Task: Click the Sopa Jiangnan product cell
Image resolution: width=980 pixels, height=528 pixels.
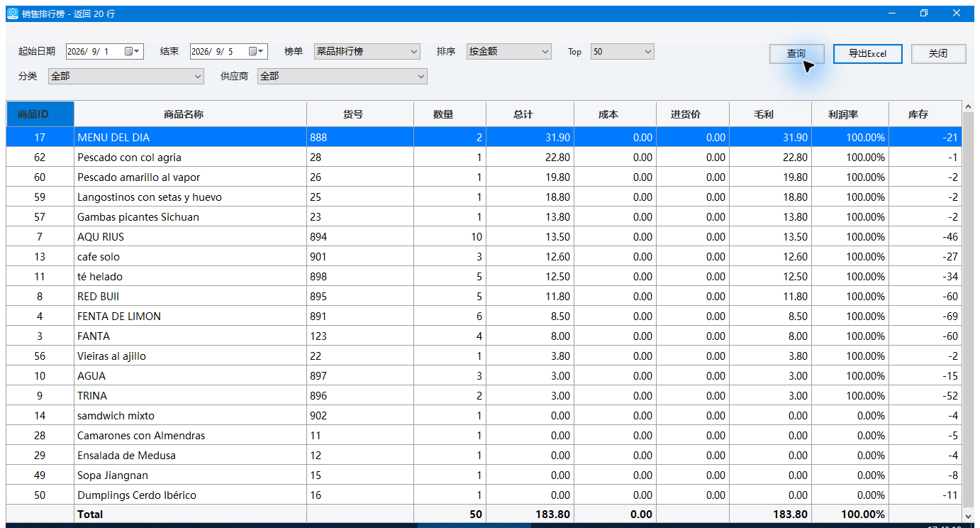Action: coord(190,475)
